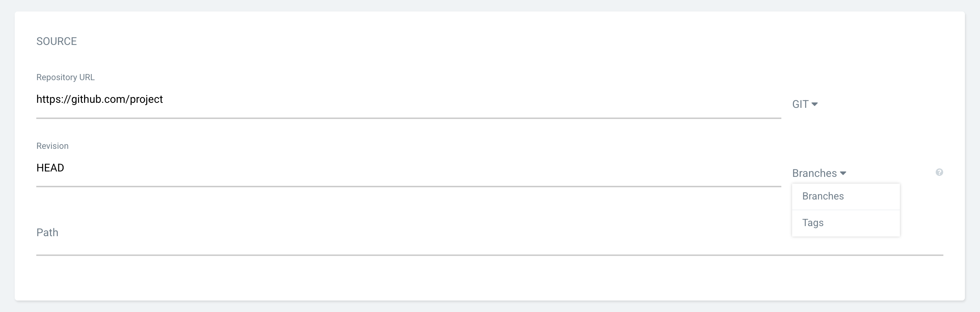Click the HEAD revision value
The height and width of the screenshot is (312, 980).
[50, 168]
